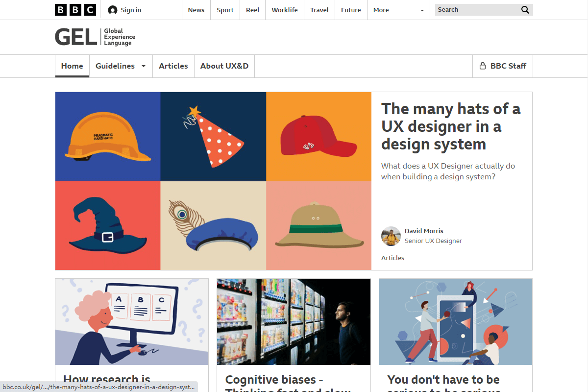
Task: Go to the Worklife section
Action: 285,10
